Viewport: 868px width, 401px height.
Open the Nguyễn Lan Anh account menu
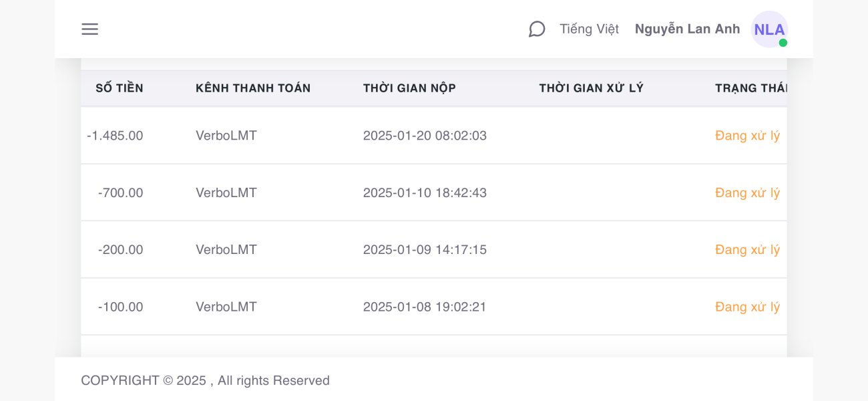coord(687,29)
